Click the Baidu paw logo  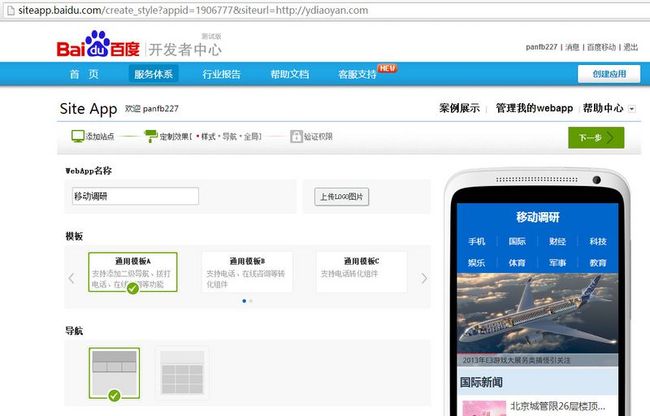tap(98, 44)
